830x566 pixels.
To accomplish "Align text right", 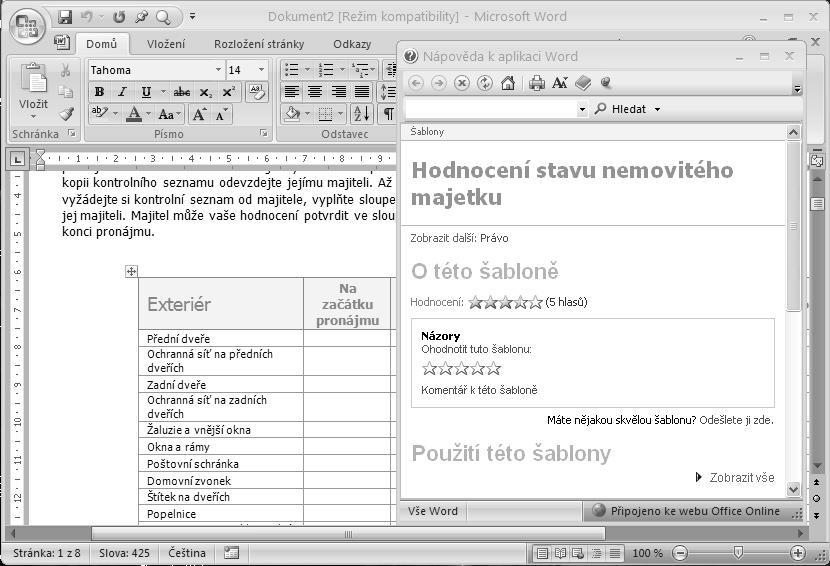I will click(339, 92).
